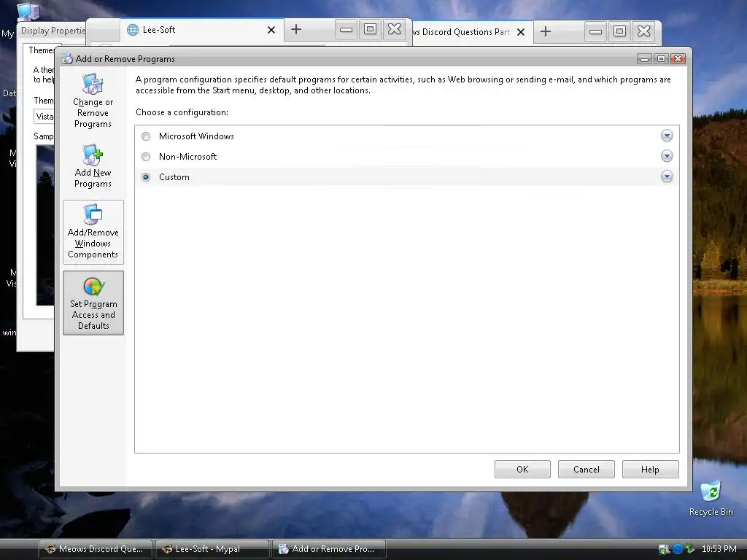Open new tab in Discord Questions browser window
The width and height of the screenshot is (747, 560).
pyautogui.click(x=546, y=32)
